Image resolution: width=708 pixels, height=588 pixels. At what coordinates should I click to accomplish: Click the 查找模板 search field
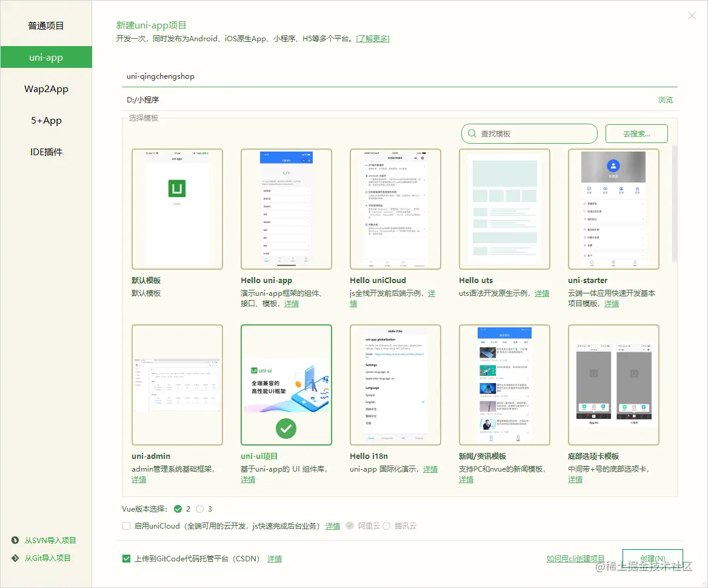tap(529, 134)
